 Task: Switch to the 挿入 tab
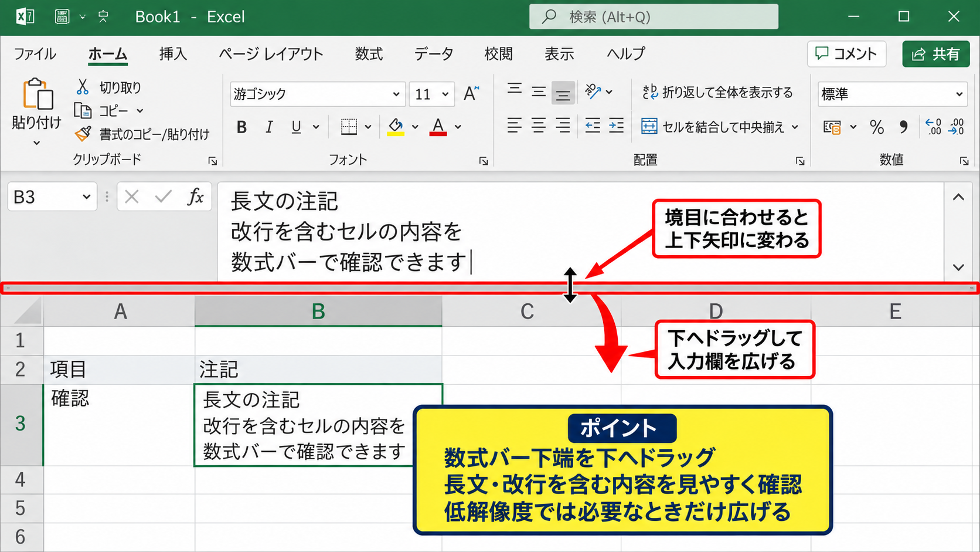(x=173, y=54)
